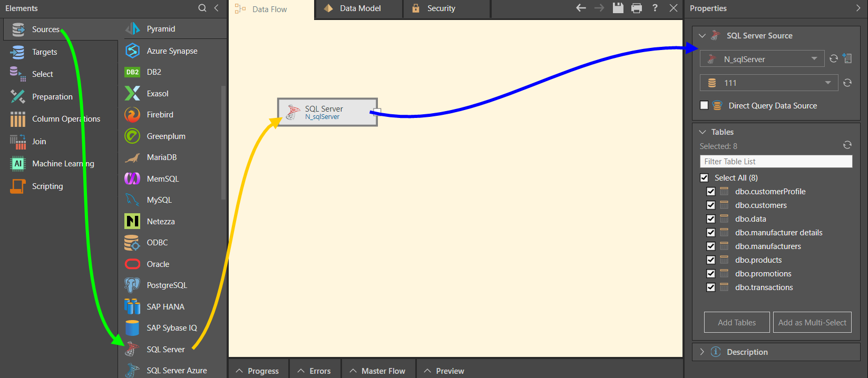Open the Preparation elements category
The image size is (868, 378).
coord(61,97)
